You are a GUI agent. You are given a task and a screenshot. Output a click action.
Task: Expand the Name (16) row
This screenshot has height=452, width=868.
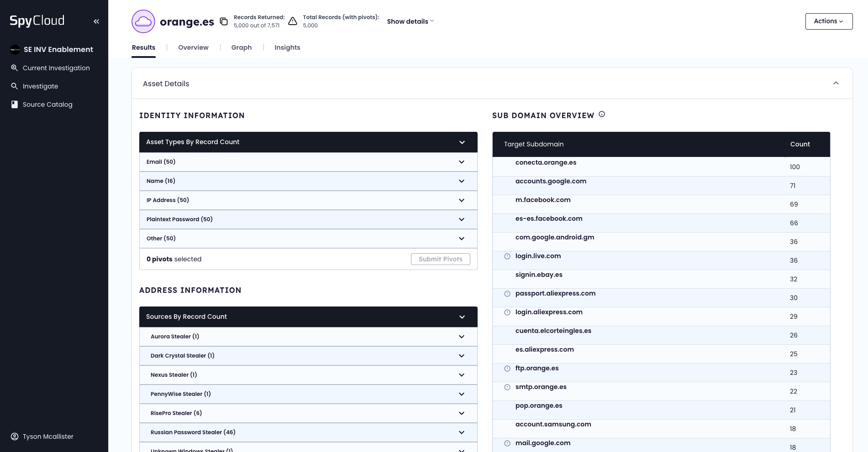[308, 181]
